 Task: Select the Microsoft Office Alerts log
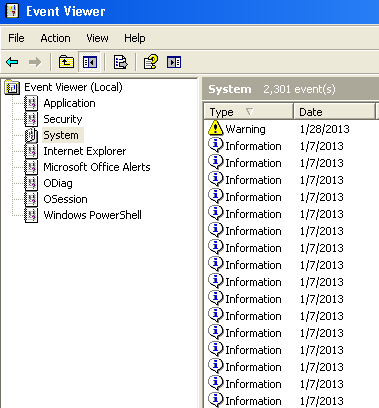[x=97, y=167]
